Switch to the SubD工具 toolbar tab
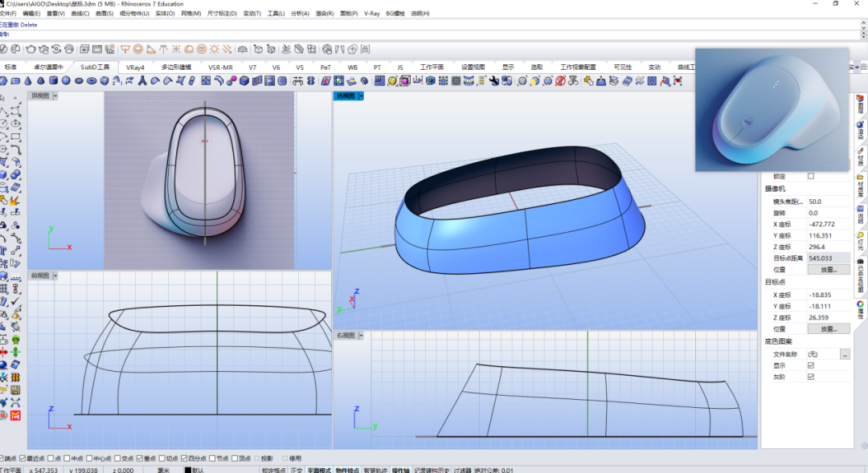This screenshot has width=868, height=473. point(95,67)
